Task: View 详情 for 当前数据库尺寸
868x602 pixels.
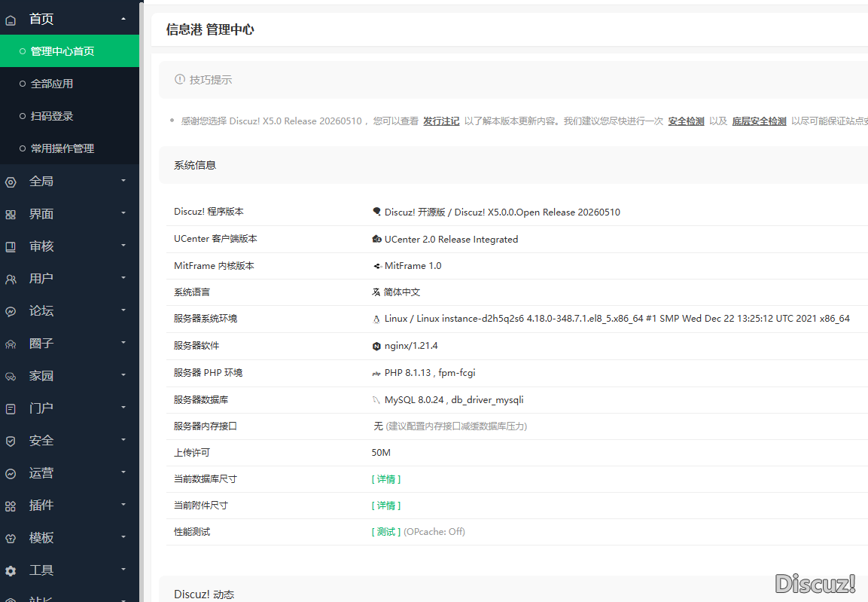Action: click(386, 479)
